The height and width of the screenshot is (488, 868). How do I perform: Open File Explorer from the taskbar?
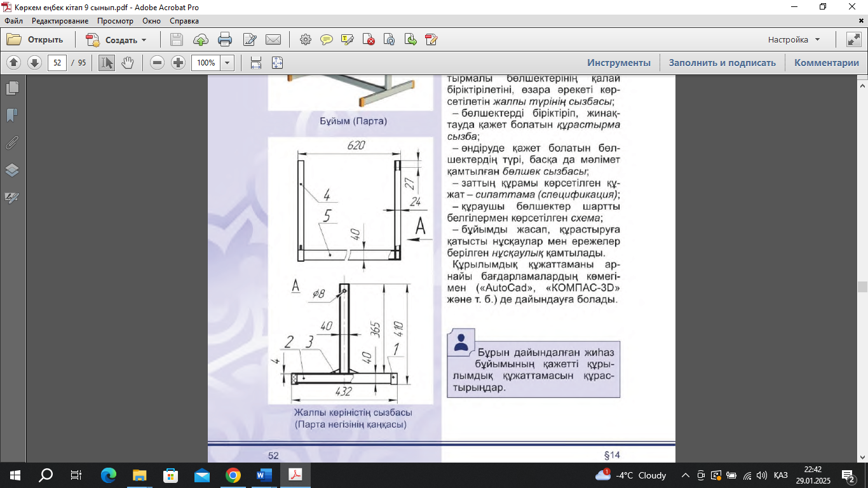139,475
